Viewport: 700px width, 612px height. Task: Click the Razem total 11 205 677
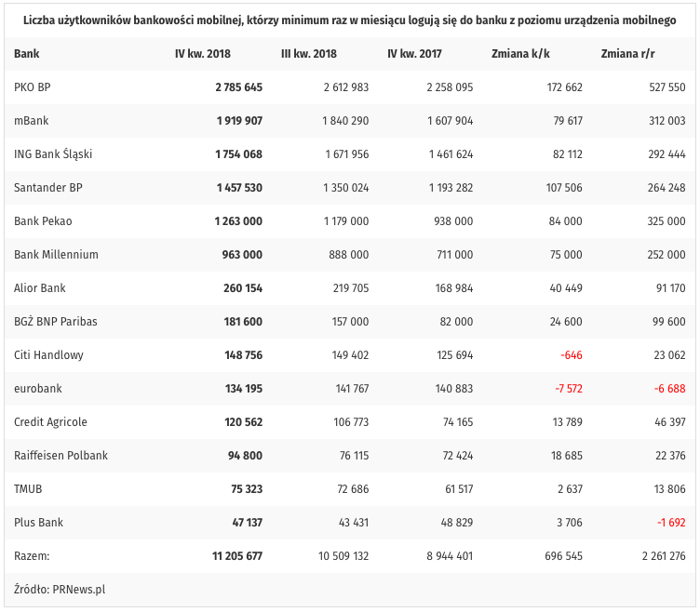pyautogui.click(x=236, y=555)
